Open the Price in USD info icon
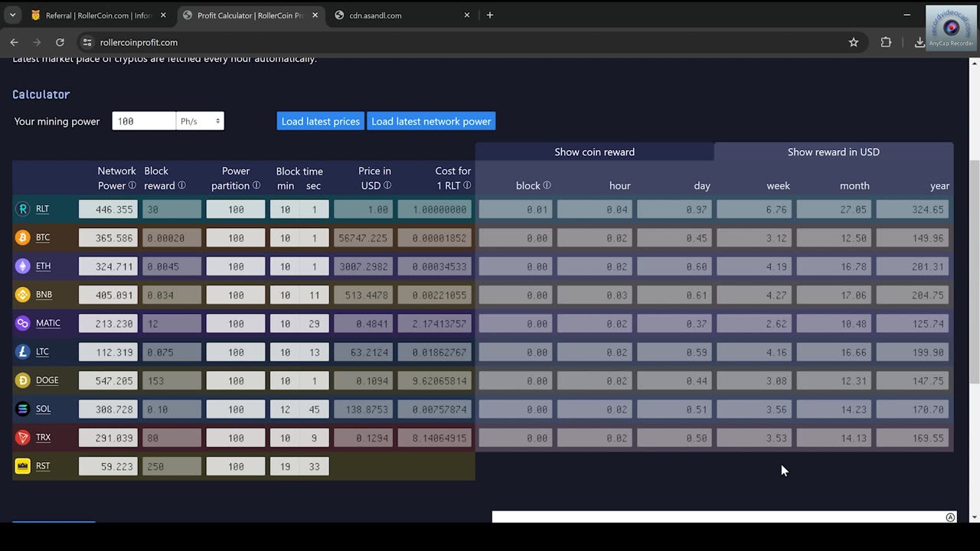The image size is (980, 551). coord(387,185)
